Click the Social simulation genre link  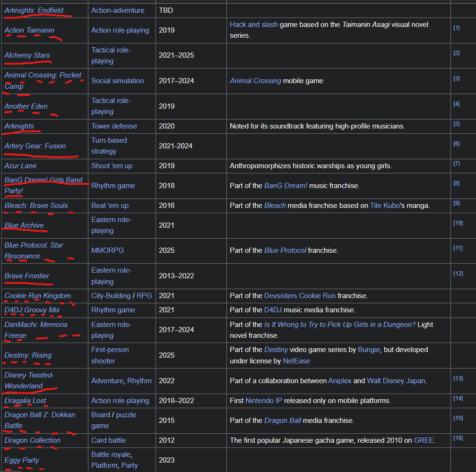coord(118,81)
